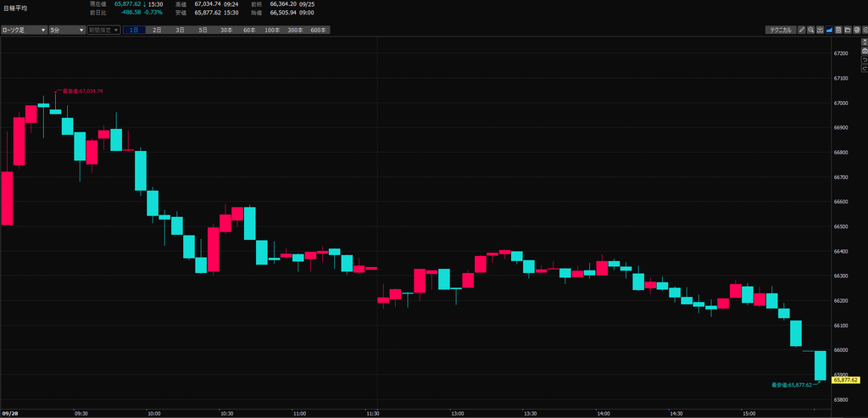
Task: Open the テクニカル indicators button
Action: pos(781,30)
